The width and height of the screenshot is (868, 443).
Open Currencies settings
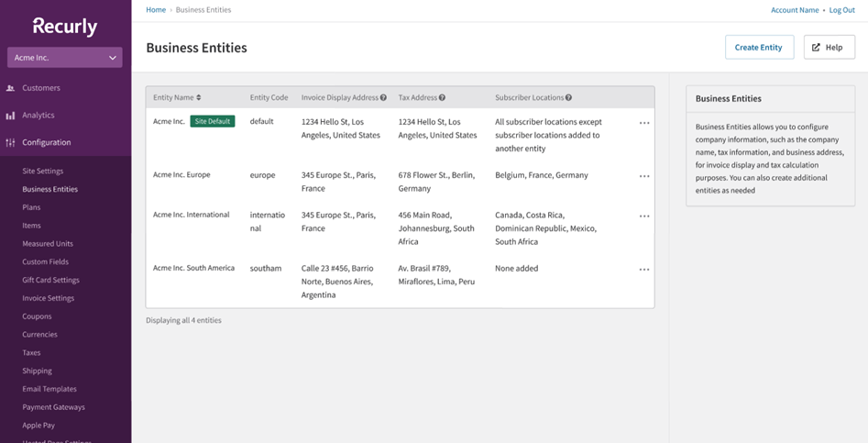pyautogui.click(x=39, y=335)
